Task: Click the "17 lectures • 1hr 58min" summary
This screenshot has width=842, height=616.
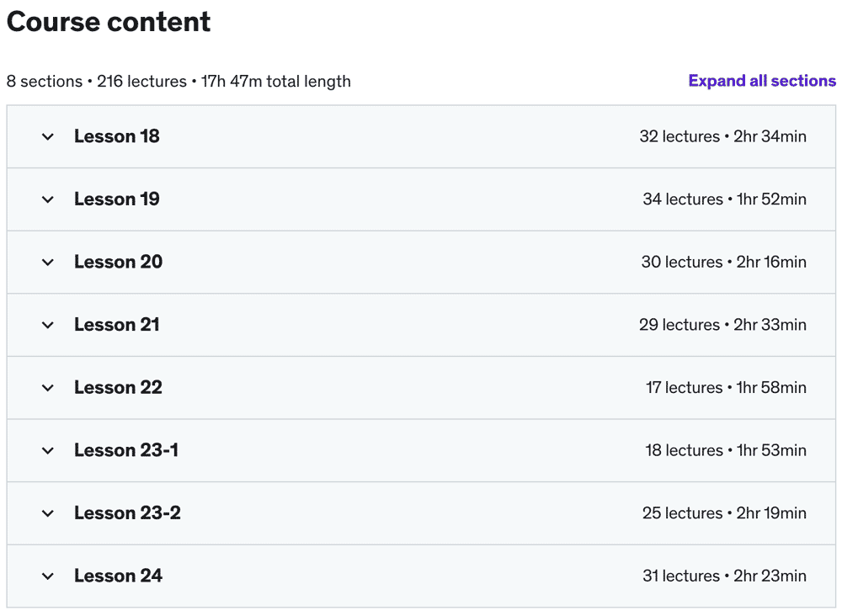Action: point(726,388)
